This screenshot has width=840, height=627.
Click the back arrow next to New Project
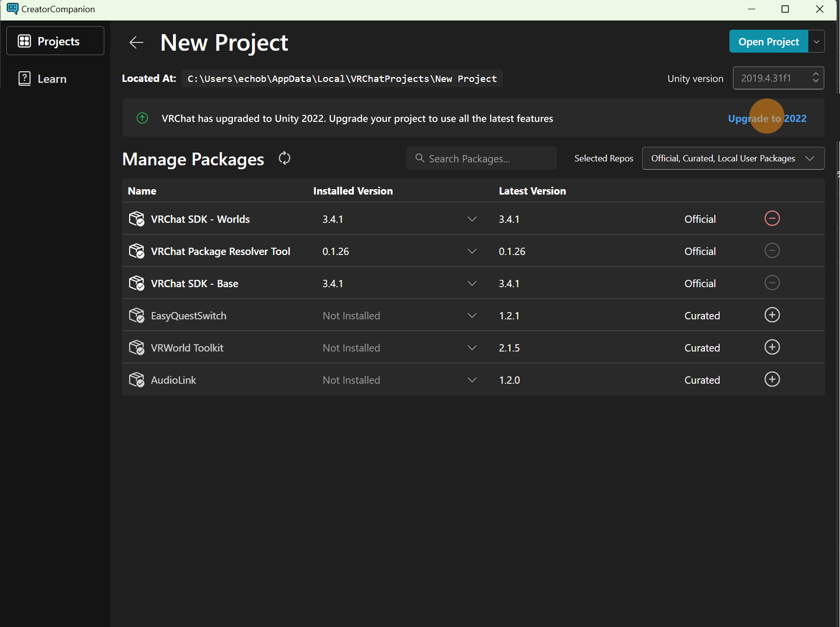pos(136,42)
